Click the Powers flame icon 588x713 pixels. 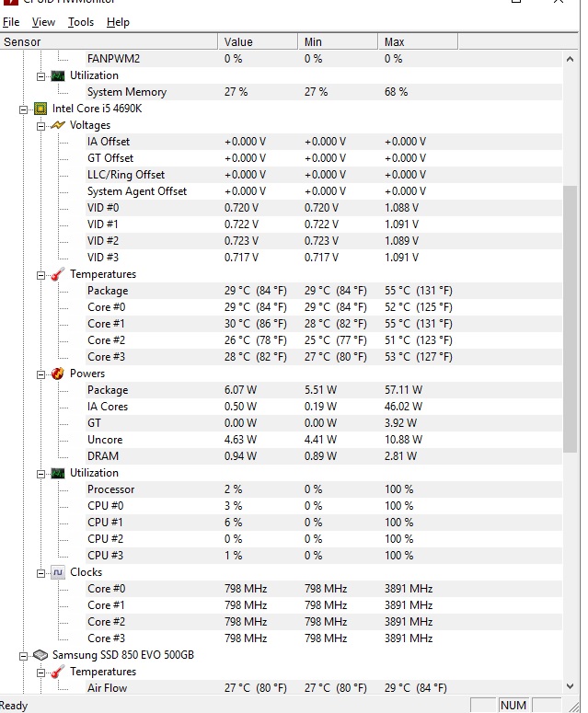58,374
